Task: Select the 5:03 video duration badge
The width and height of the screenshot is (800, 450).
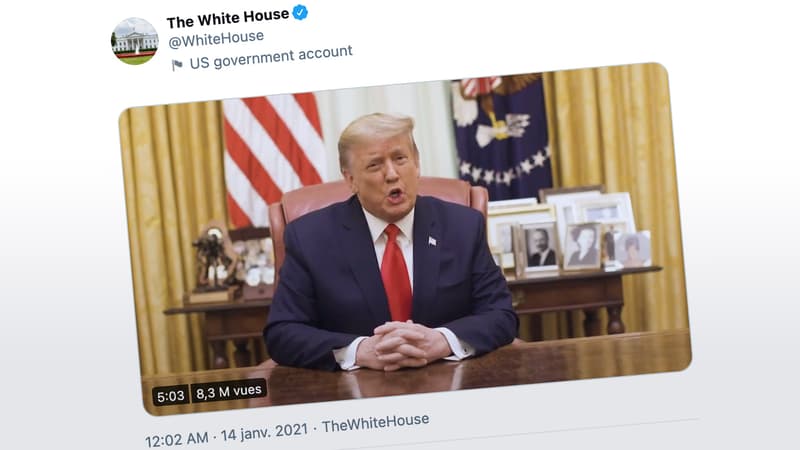Action: (x=170, y=396)
